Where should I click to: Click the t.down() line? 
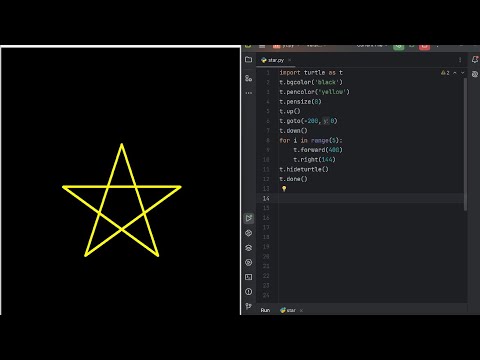coord(293,130)
